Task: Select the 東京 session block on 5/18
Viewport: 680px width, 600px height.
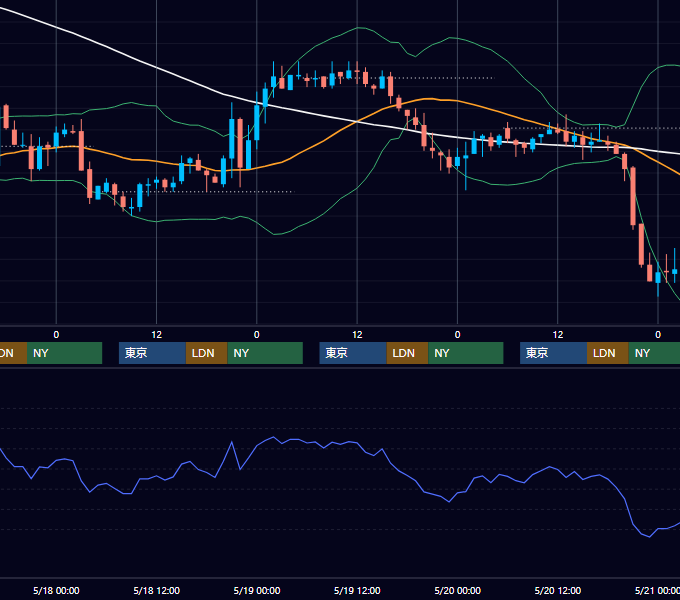Action: [152, 353]
